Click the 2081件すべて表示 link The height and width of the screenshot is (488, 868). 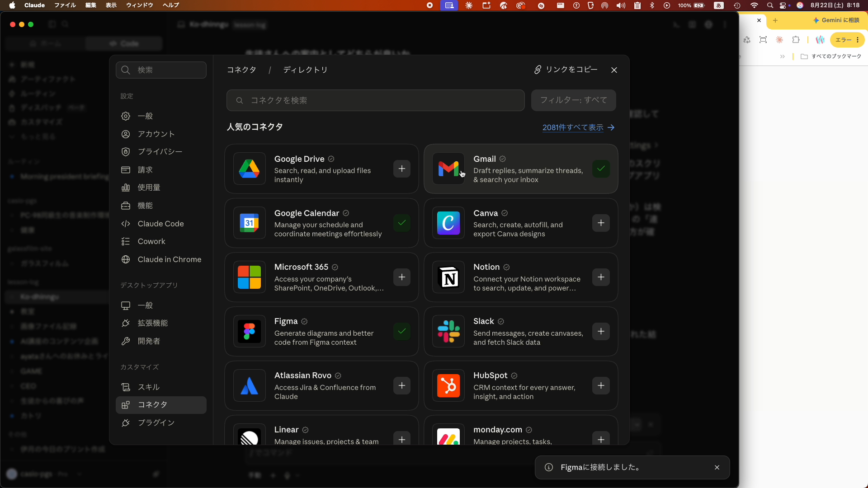click(578, 128)
